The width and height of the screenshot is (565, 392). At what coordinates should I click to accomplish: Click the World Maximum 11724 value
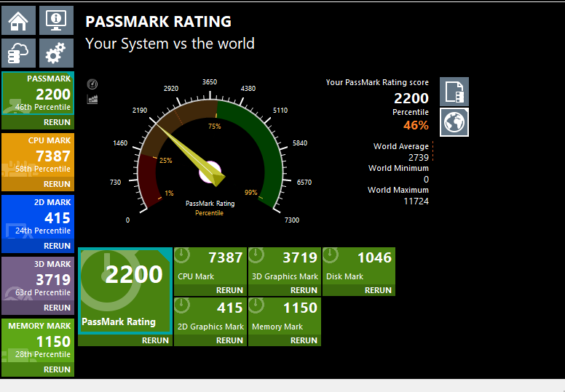pos(416,201)
